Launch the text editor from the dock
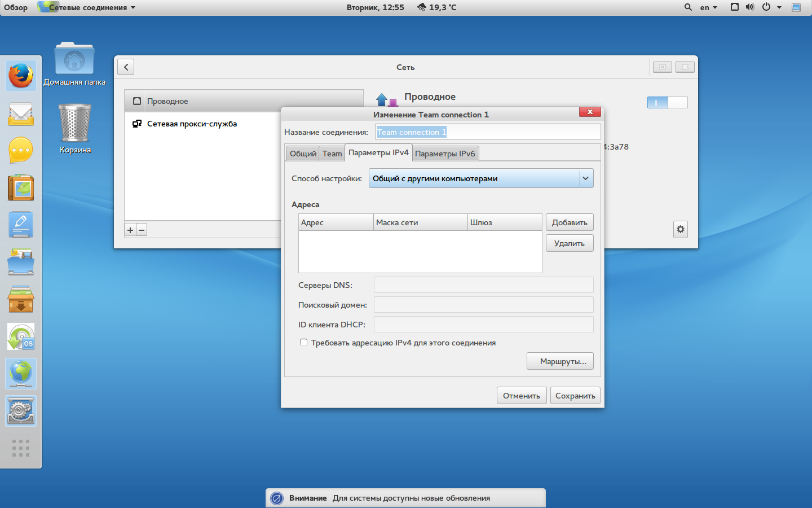The height and width of the screenshot is (508, 812). 21,225
